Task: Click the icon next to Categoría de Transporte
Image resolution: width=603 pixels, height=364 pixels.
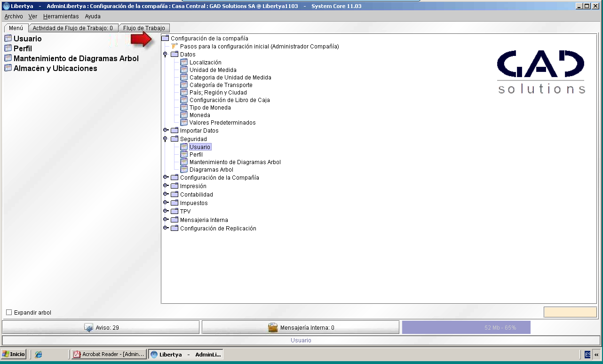Action: point(184,85)
